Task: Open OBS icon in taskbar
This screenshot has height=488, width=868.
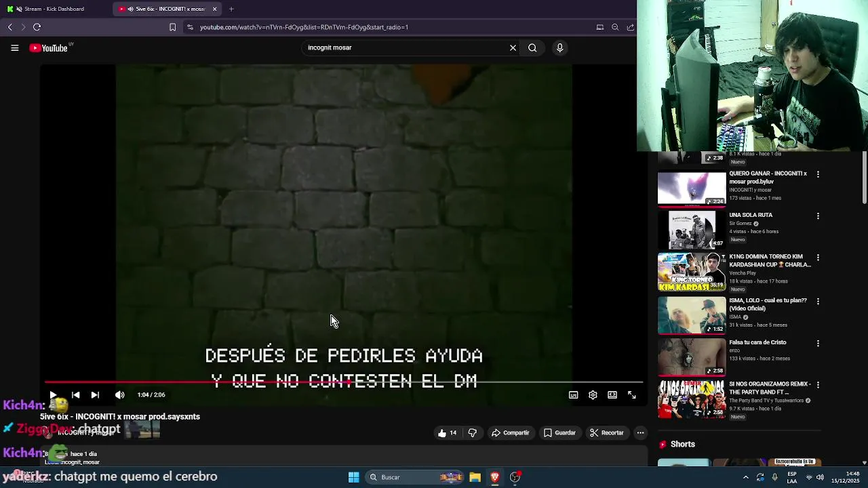Action: click(515, 477)
